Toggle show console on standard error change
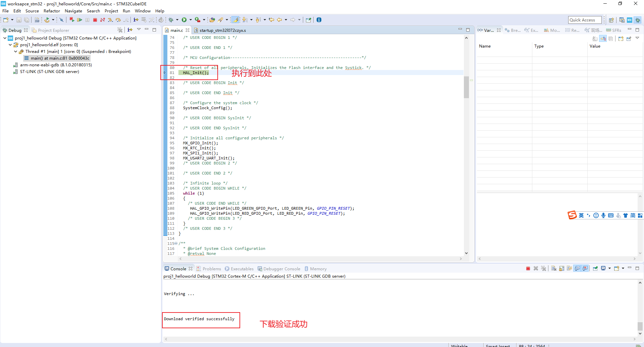 coord(585,268)
